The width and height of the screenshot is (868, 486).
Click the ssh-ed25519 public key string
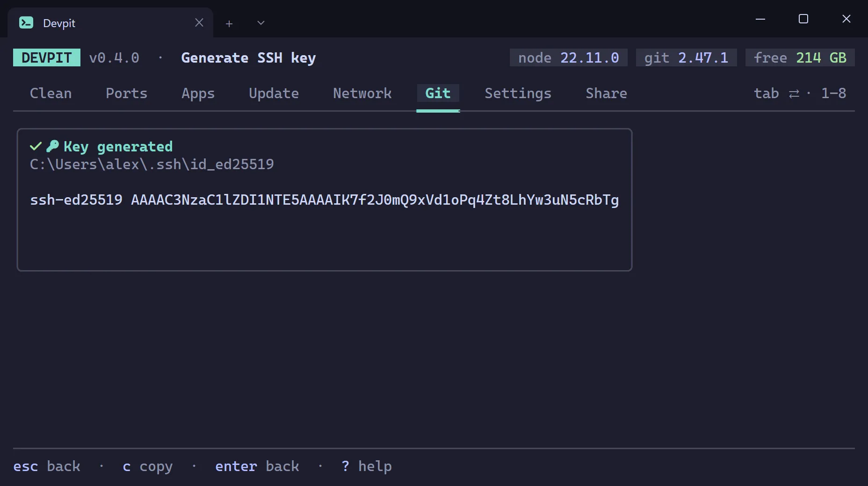pyautogui.click(x=325, y=200)
